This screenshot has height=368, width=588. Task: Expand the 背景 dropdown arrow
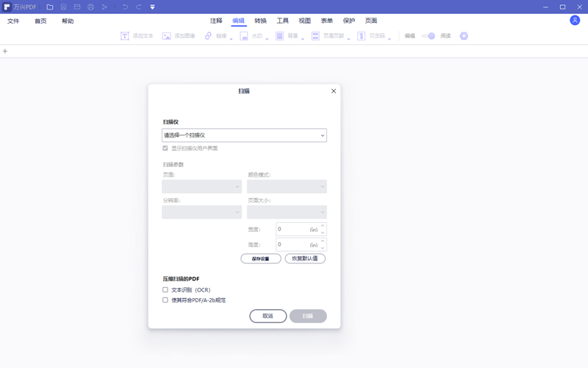(x=303, y=39)
